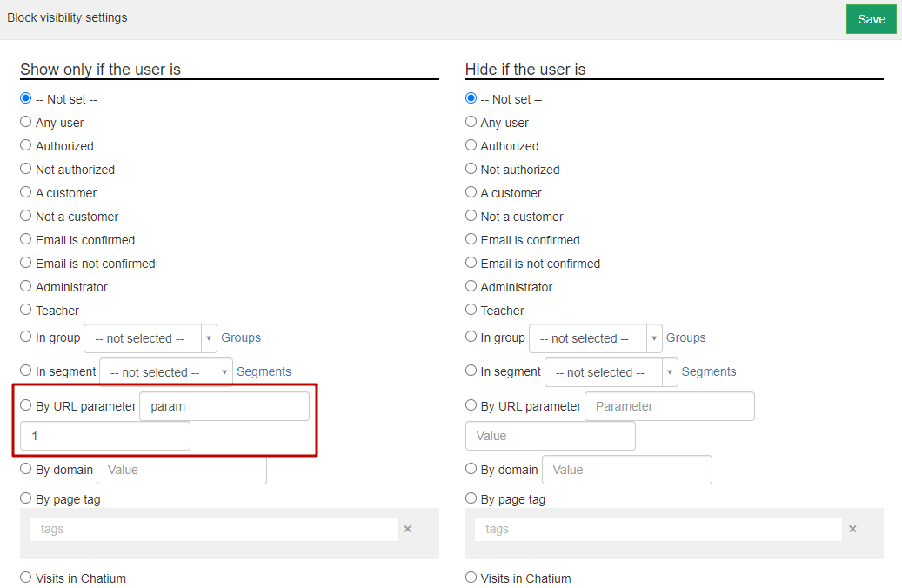Open the group dropdown in Show only section
Image resolution: width=902 pixels, height=588 pixels.
(x=150, y=338)
